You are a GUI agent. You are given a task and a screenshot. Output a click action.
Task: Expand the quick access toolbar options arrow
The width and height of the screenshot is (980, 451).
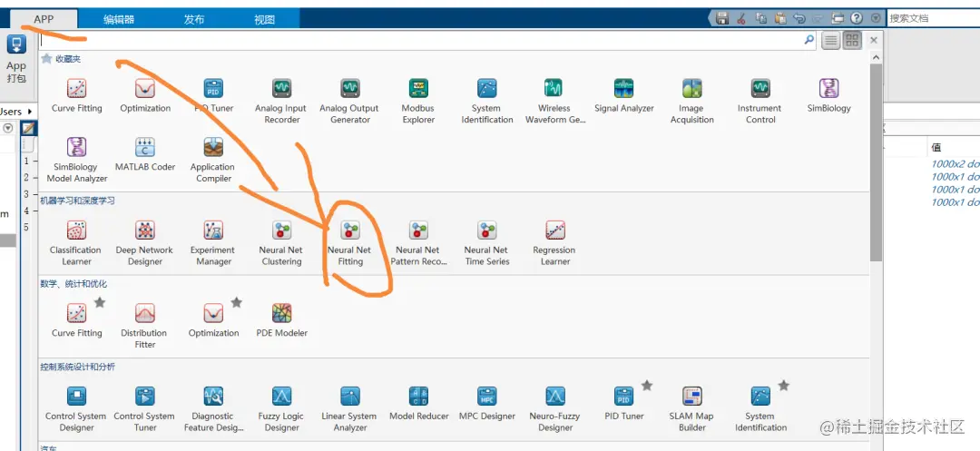click(x=876, y=19)
